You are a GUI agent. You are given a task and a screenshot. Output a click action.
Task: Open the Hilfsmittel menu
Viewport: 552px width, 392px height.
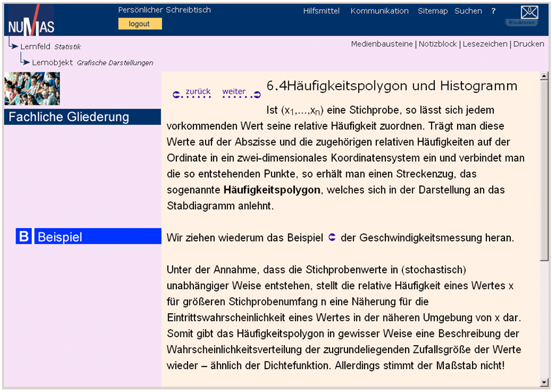[x=322, y=11]
